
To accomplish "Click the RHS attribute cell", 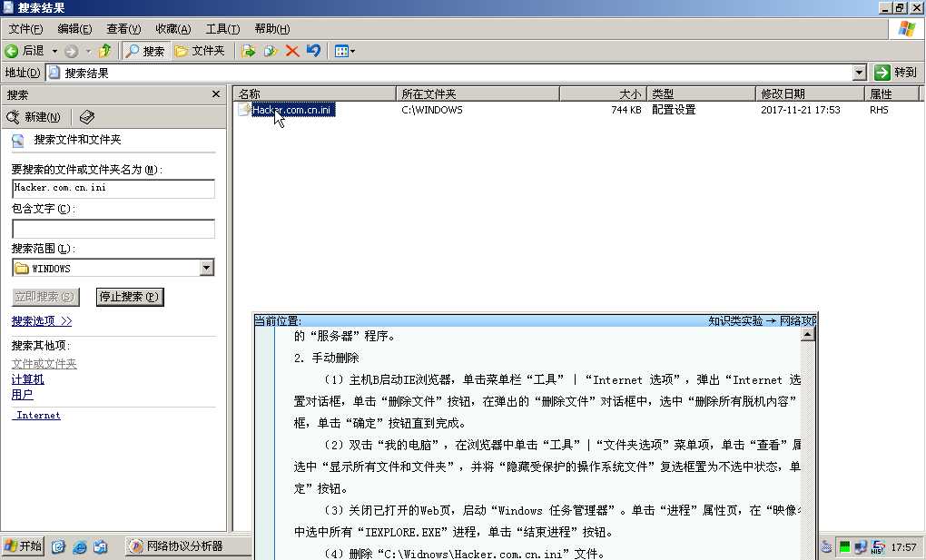I will click(x=879, y=110).
